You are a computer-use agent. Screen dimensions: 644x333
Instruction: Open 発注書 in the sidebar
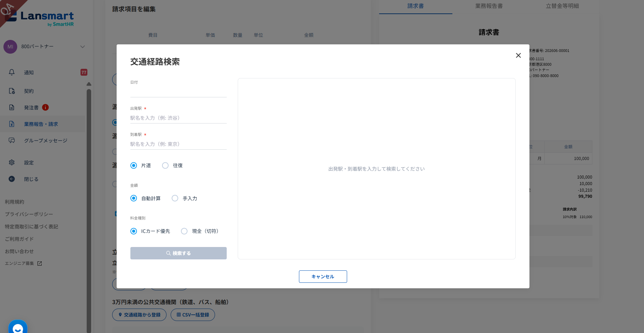[x=31, y=108]
